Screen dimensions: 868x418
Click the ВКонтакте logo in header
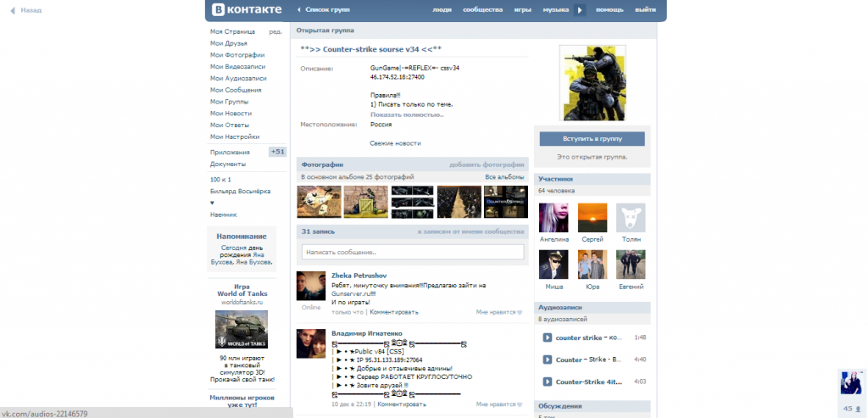coord(246,10)
